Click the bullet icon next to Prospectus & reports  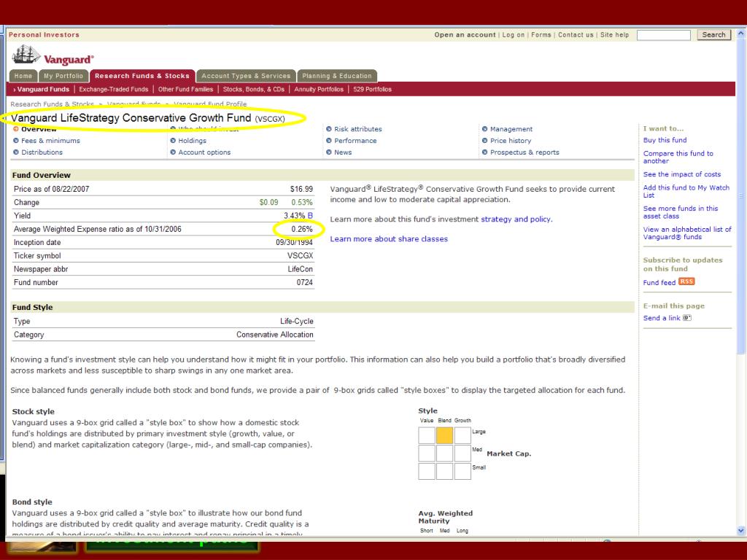(484, 152)
